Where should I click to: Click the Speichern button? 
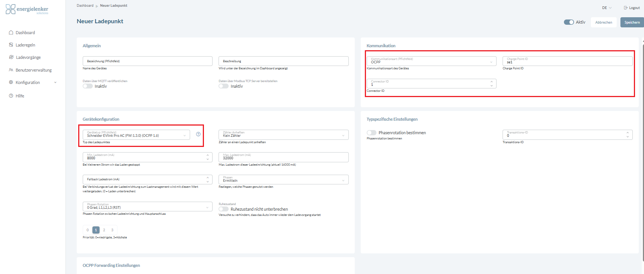tap(632, 22)
